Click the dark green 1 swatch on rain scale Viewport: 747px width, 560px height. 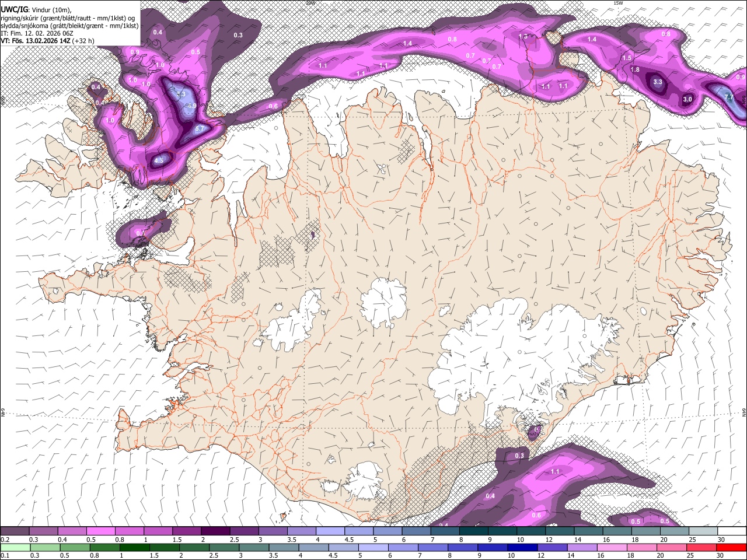click(x=134, y=547)
